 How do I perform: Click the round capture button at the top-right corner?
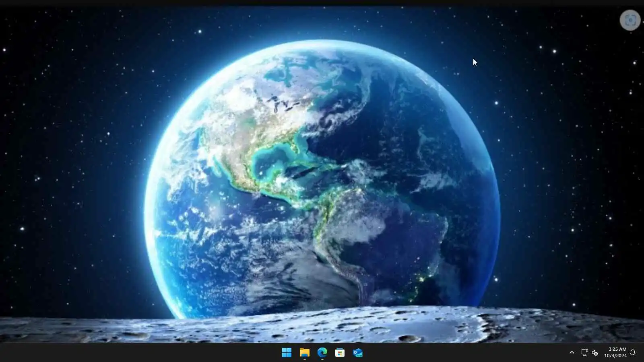(x=630, y=20)
